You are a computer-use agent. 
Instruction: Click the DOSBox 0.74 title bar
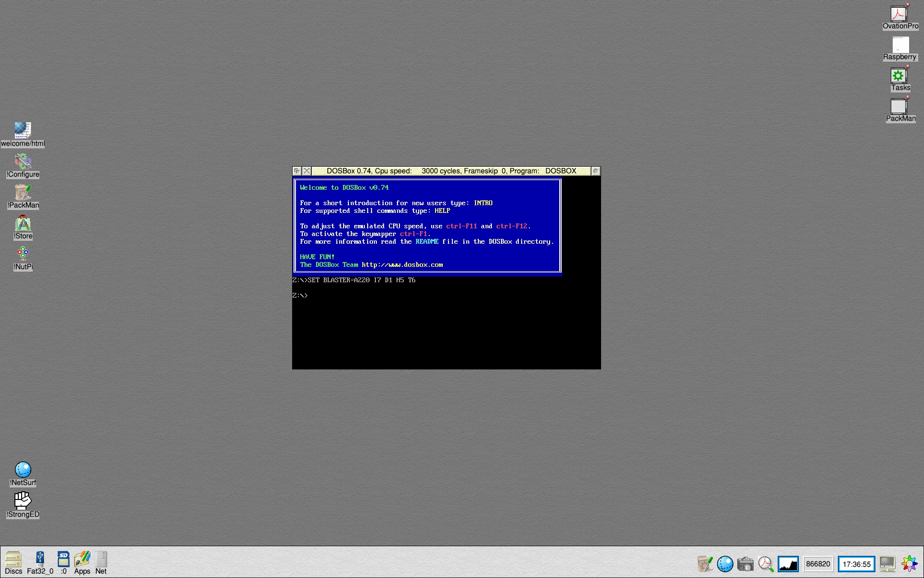pyautogui.click(x=451, y=171)
